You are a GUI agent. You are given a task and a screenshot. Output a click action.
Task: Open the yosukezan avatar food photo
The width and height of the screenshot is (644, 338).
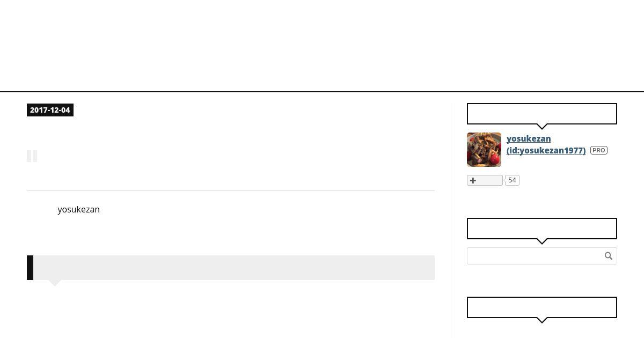(x=484, y=150)
